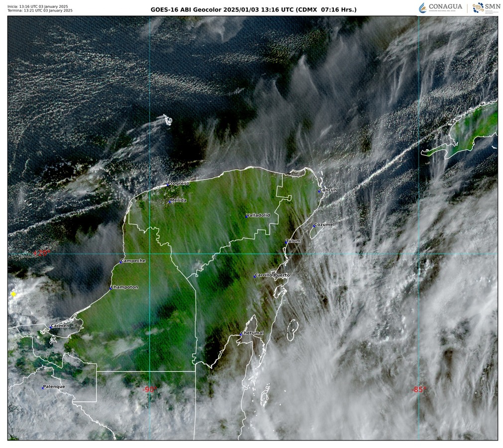Screen dimensions: 503x448
Task: Click the Palenque city marker
Action: point(43,387)
